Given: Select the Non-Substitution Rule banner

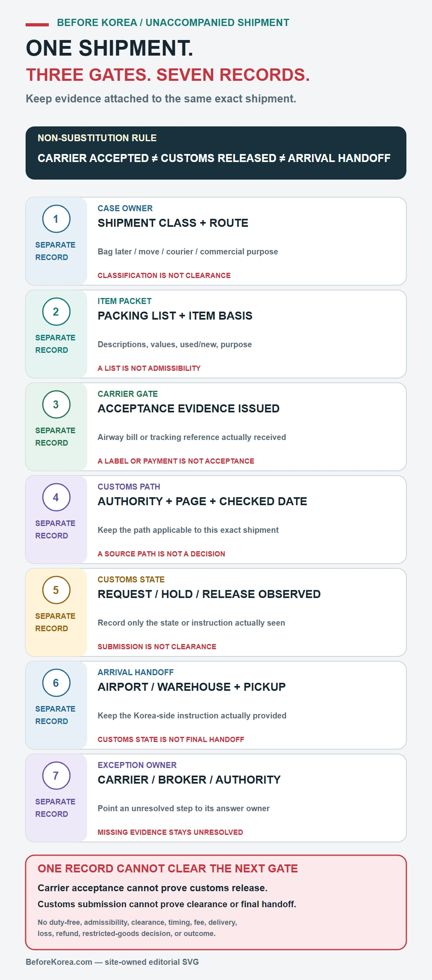Looking at the screenshot, I should coord(216,153).
